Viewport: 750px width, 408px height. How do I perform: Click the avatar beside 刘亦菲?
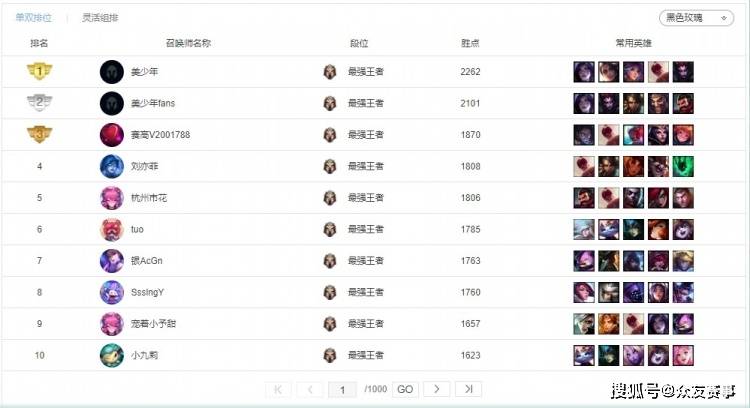[x=111, y=166]
